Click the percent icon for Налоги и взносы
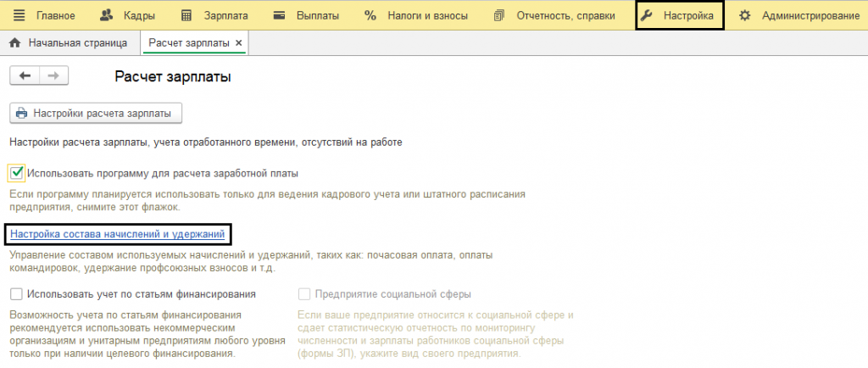This screenshot has width=868, height=368. 370,15
